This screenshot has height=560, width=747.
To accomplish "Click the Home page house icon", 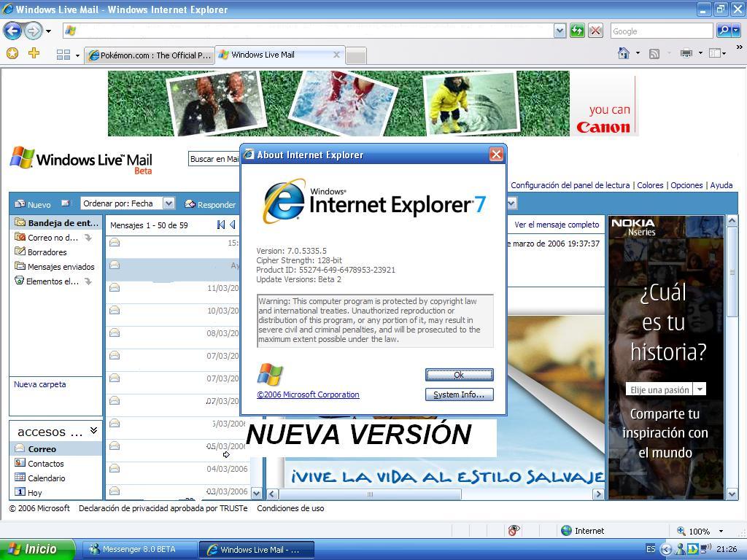I will pos(624,53).
